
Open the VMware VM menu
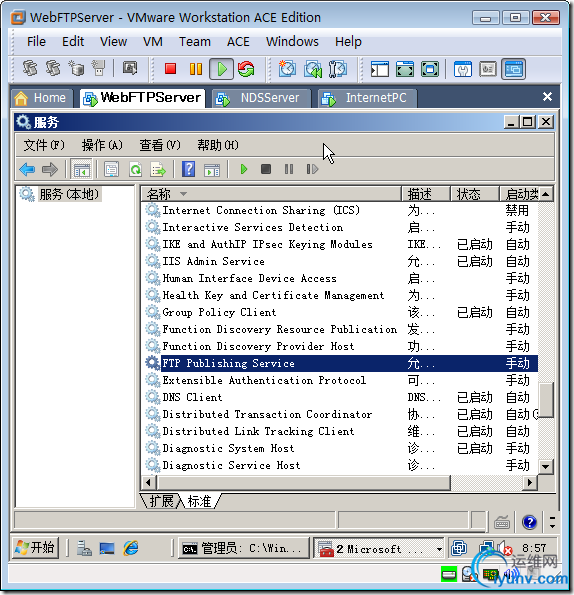click(153, 41)
